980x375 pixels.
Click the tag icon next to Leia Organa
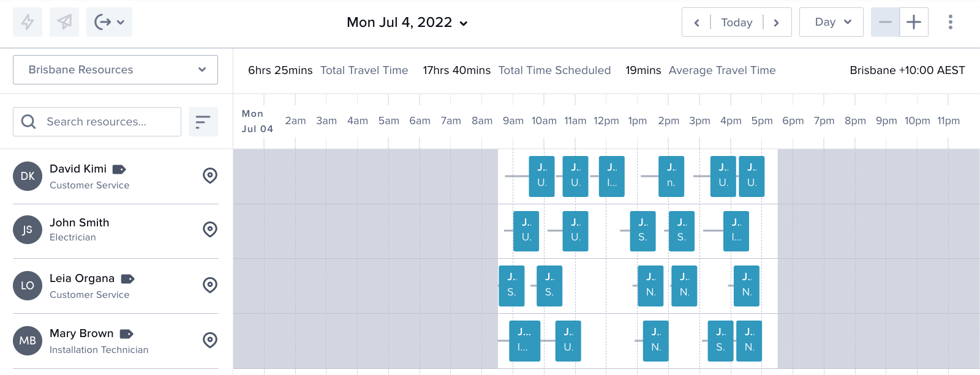127,278
